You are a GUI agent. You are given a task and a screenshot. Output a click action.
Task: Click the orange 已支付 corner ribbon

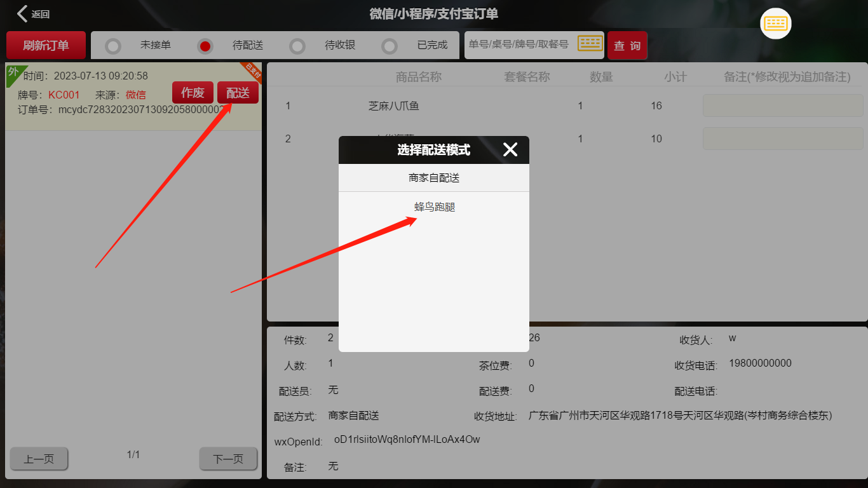[253, 71]
